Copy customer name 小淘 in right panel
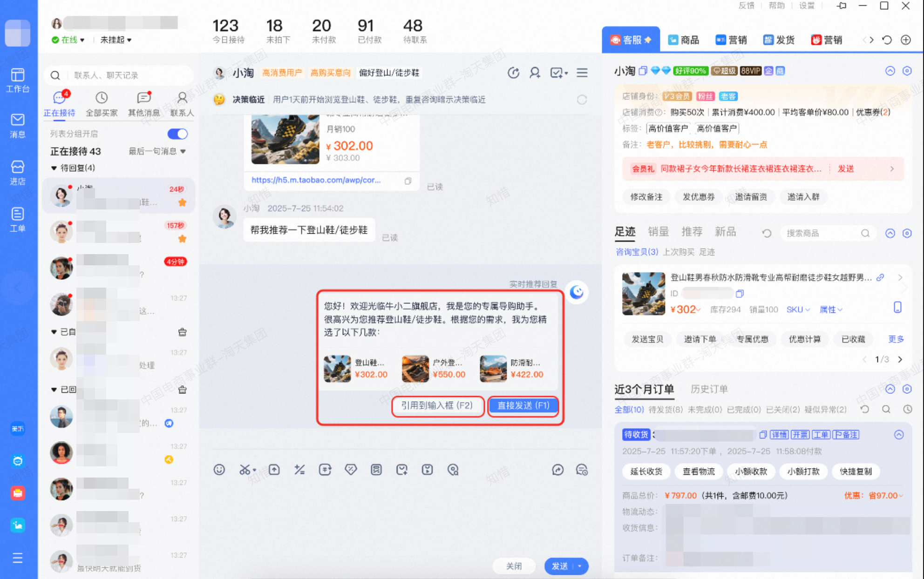924x579 pixels. point(643,71)
